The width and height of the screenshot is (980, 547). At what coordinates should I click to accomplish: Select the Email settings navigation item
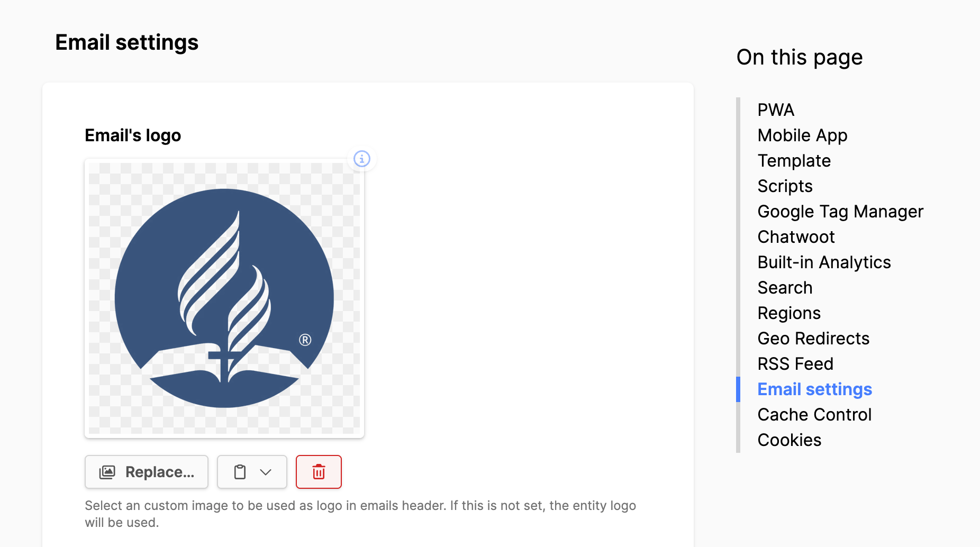tap(814, 389)
